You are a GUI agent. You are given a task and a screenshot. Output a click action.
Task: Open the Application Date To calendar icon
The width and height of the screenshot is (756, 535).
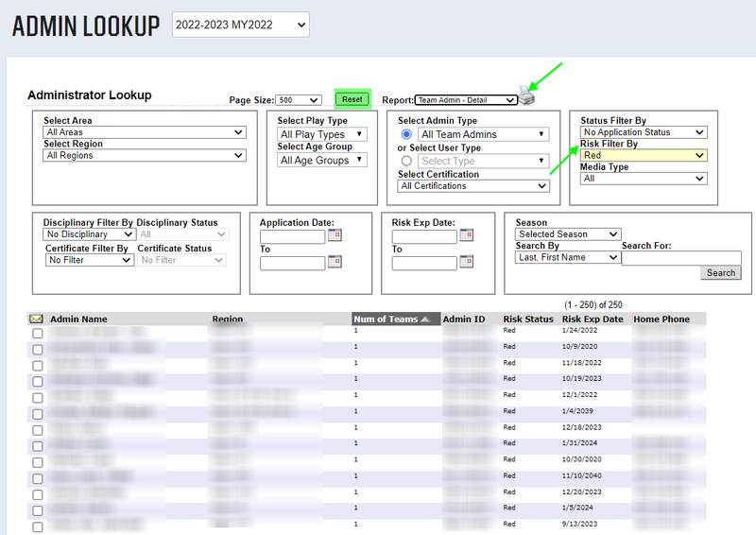point(334,263)
